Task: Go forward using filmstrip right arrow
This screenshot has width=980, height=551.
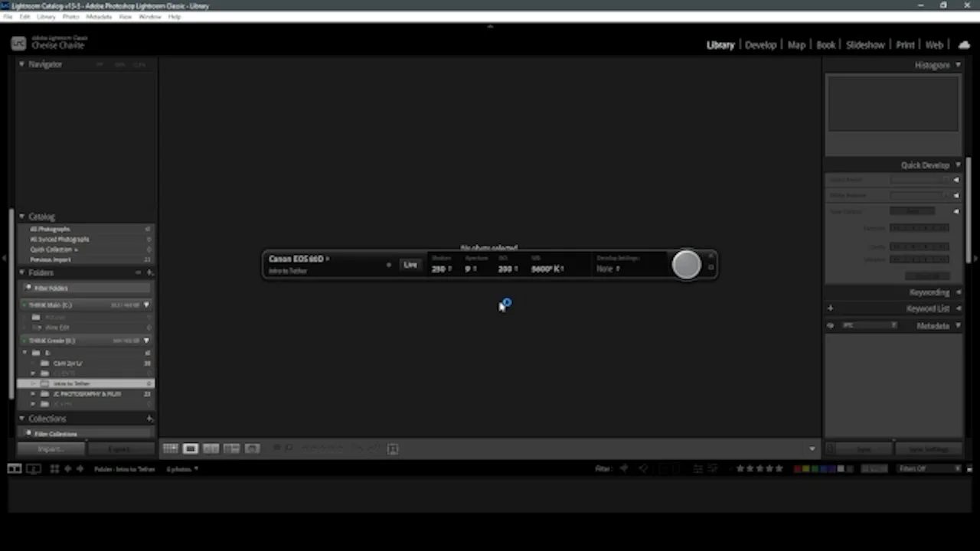Action: [80, 468]
